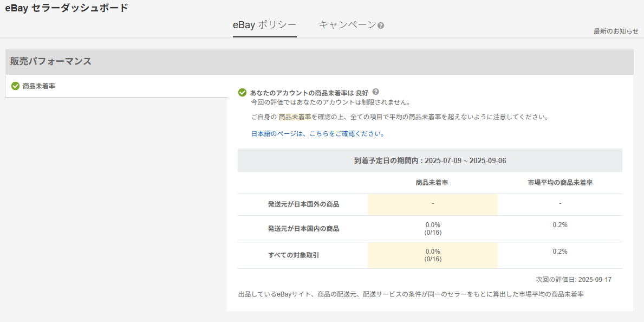Click the eBay セラーダッシュボード page title
The image size is (644, 322).
[67, 8]
